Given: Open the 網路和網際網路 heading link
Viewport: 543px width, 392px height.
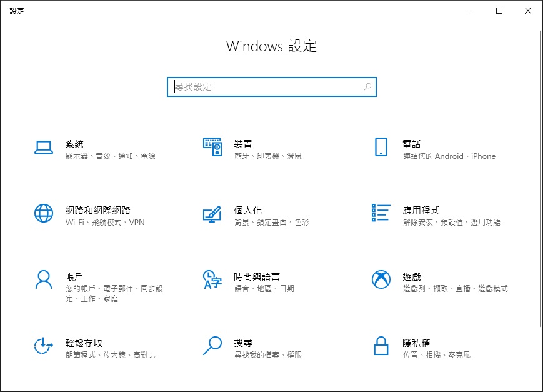Looking at the screenshot, I should (98, 211).
